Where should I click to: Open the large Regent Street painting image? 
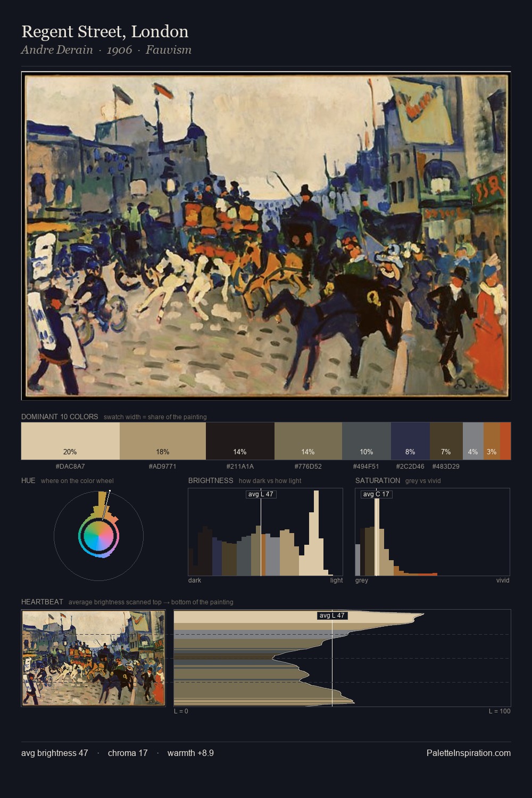[x=266, y=236]
